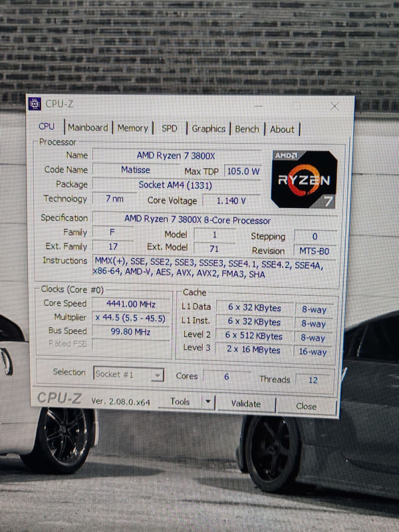Click the Threads value 12

313,380
